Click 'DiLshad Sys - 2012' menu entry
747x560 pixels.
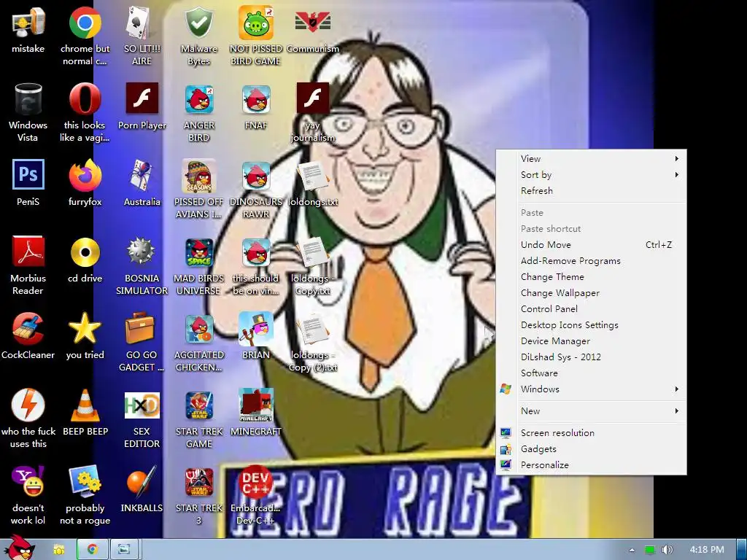click(x=591, y=357)
